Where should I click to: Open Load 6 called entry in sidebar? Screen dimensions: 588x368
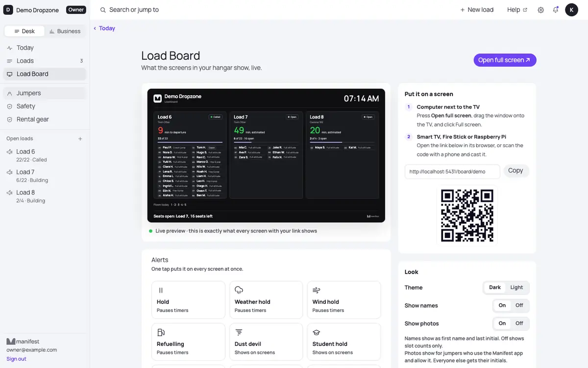[45, 155]
